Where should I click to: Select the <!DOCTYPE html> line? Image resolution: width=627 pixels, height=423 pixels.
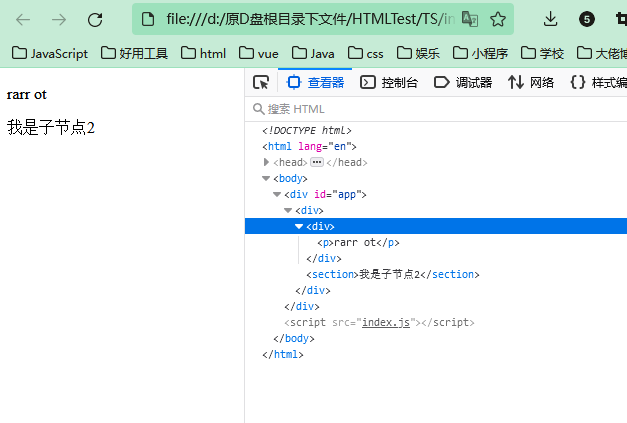coord(307,130)
